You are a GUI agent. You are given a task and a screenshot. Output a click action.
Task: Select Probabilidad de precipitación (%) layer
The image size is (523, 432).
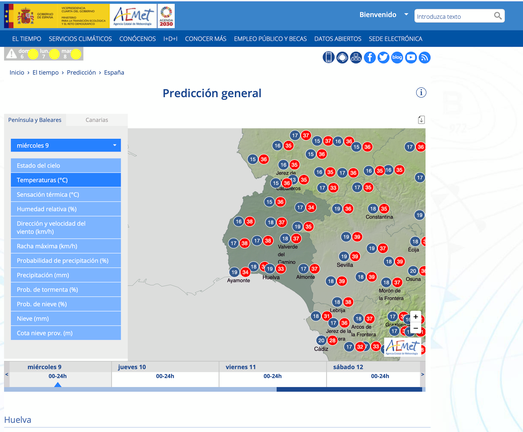point(66,261)
